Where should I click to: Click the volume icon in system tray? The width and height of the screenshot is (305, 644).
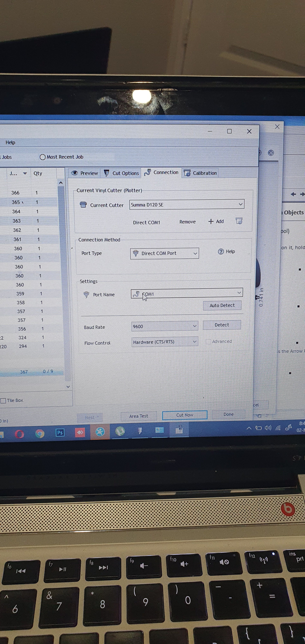268,428
